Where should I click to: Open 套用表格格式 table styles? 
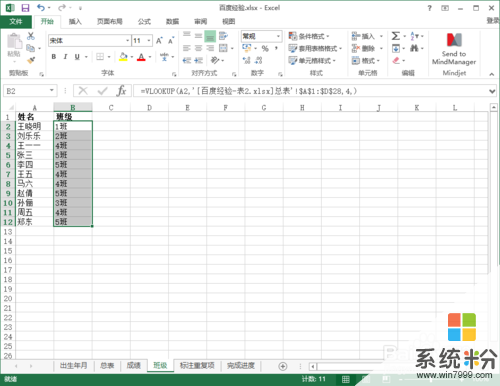(x=315, y=49)
